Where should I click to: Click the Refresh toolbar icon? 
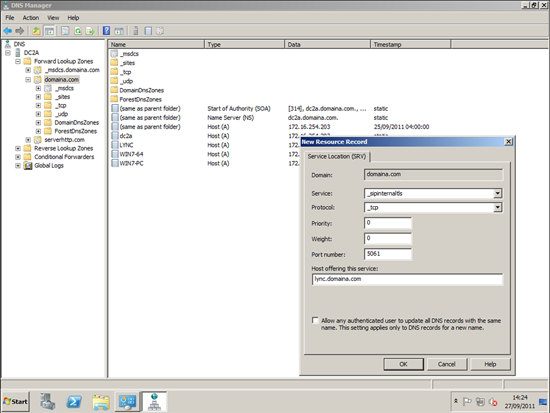coord(78,31)
